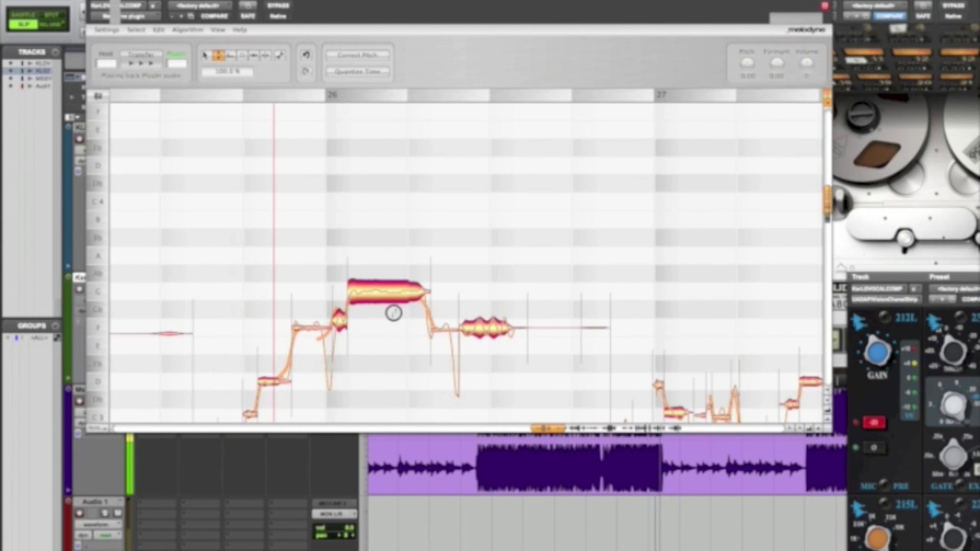
Task: Click the Quantize Time button
Action: click(358, 71)
